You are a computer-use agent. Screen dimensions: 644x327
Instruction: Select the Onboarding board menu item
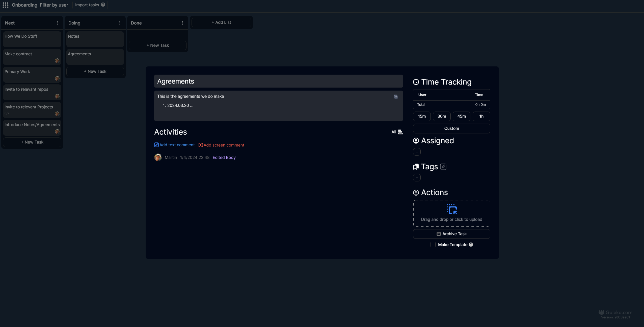coord(24,5)
